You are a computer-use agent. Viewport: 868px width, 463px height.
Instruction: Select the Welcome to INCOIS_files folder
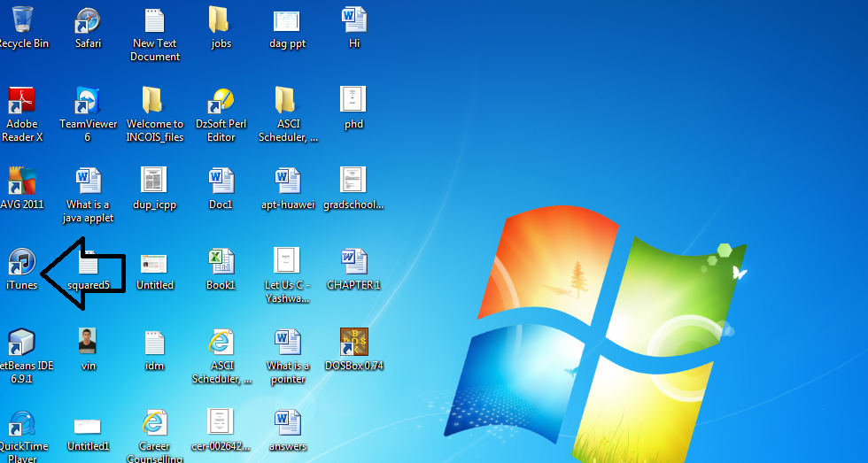point(152,99)
